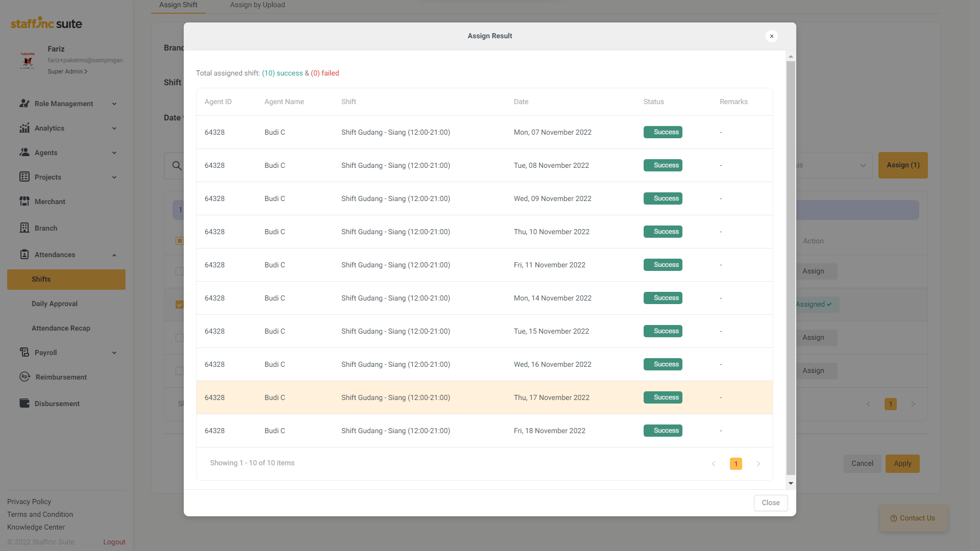Click the Close button in dialog
Image resolution: width=980 pixels, height=551 pixels.
click(770, 503)
